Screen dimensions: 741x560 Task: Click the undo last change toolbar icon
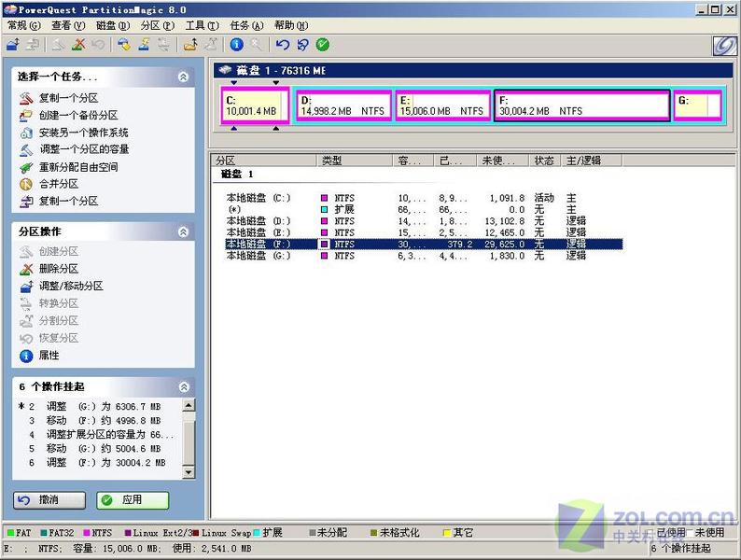tap(283, 45)
